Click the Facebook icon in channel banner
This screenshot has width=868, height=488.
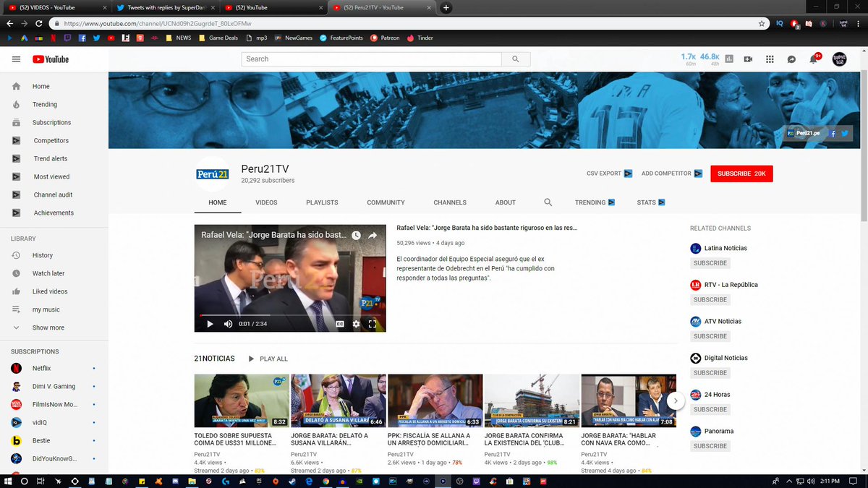pyautogui.click(x=833, y=133)
